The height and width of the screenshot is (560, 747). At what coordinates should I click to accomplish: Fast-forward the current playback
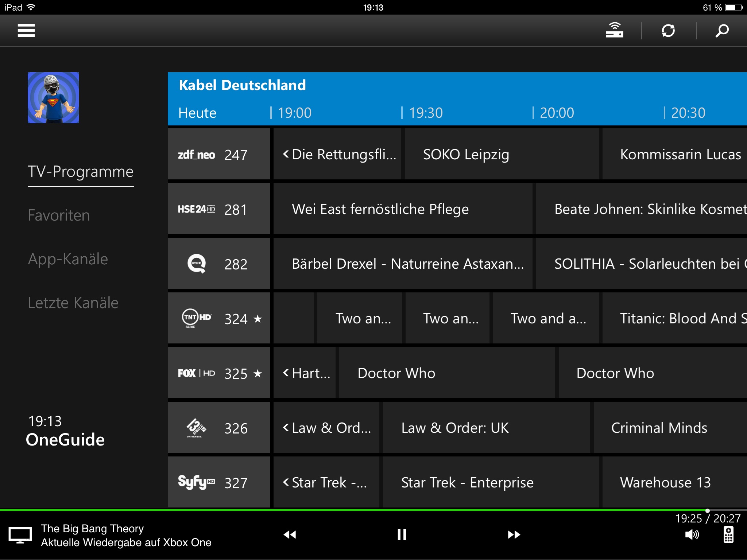point(514,534)
